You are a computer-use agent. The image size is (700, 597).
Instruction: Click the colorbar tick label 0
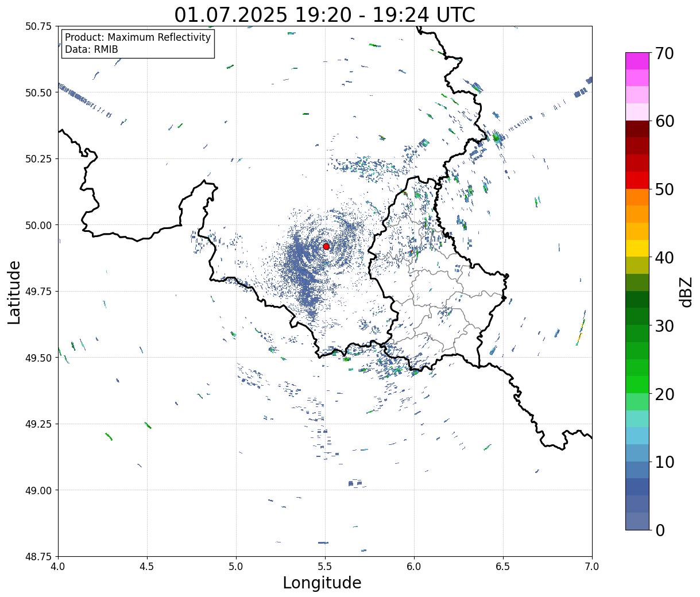659,530
